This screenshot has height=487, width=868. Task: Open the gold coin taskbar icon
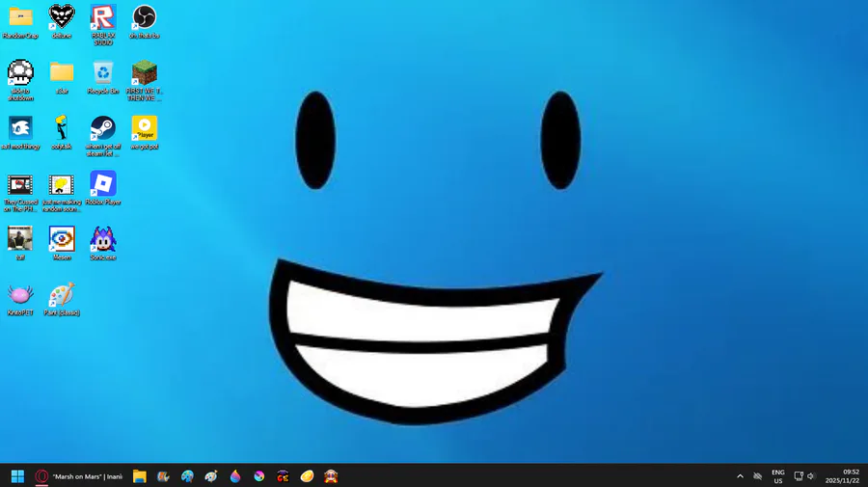tap(308, 476)
